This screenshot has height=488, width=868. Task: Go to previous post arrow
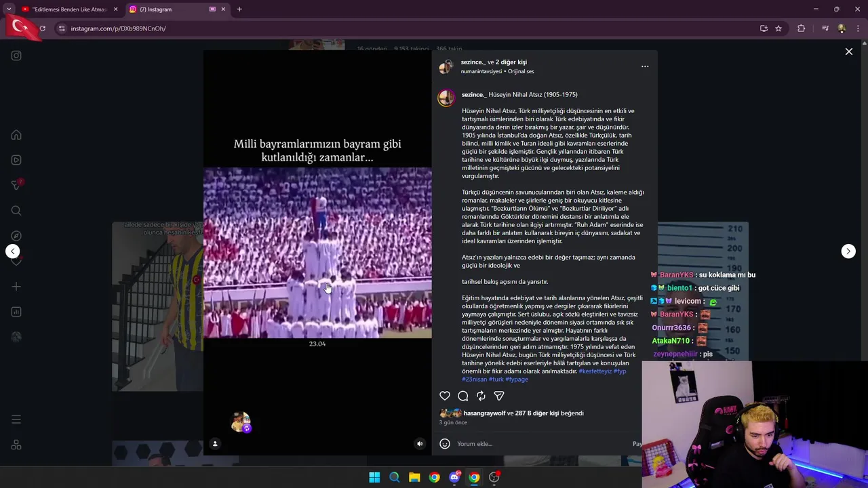(12, 251)
